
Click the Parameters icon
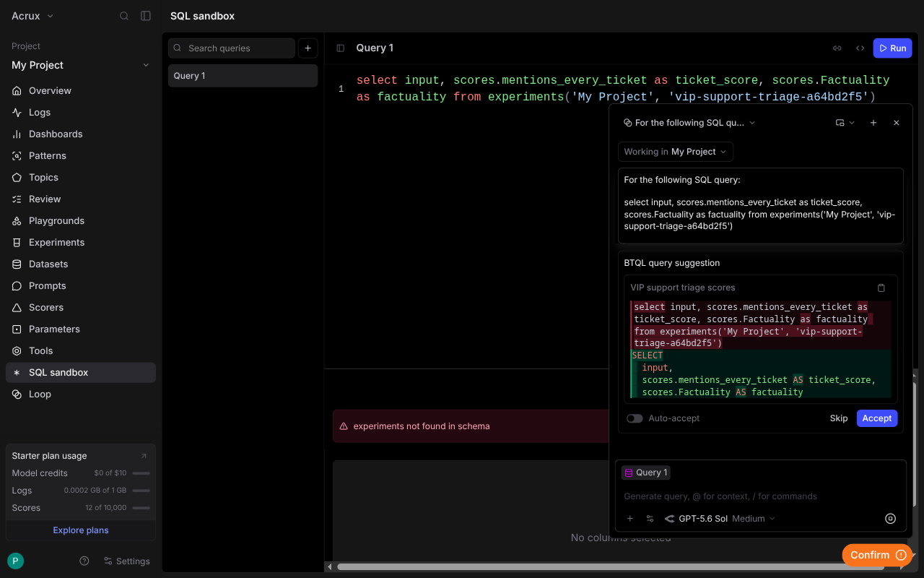coord(17,329)
